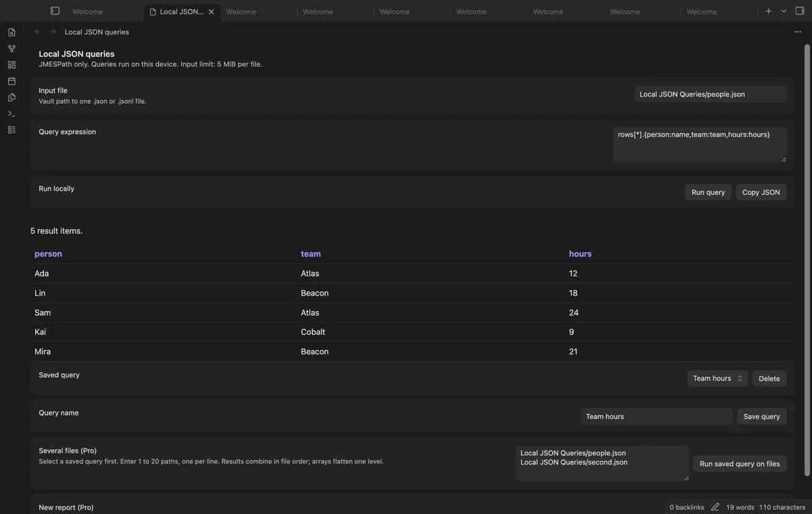
Task: Click Run saved query on files
Action: 739,463
